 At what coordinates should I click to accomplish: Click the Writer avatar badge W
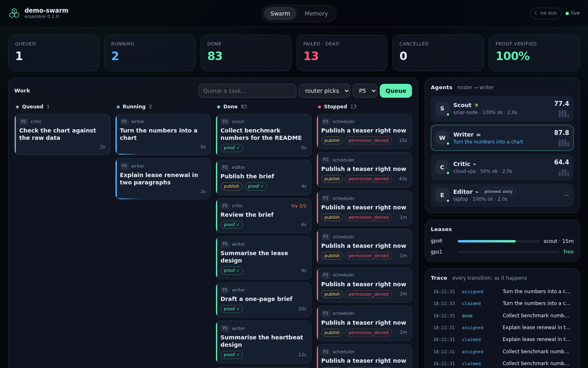(442, 138)
